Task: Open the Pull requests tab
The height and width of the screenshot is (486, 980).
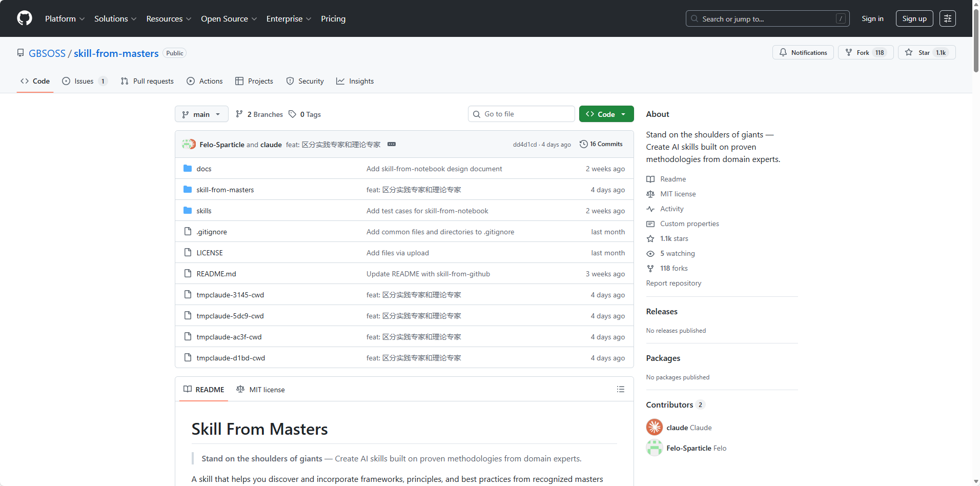Action: [148, 82]
